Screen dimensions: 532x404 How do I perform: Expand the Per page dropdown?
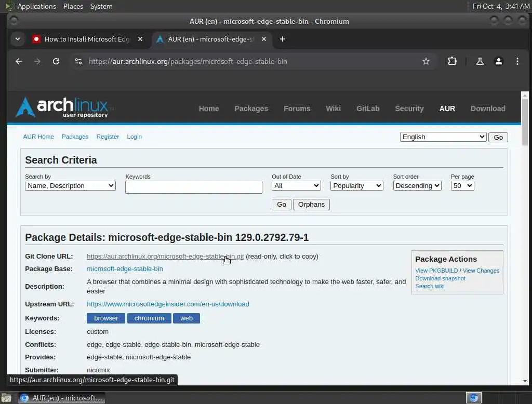pos(462,185)
